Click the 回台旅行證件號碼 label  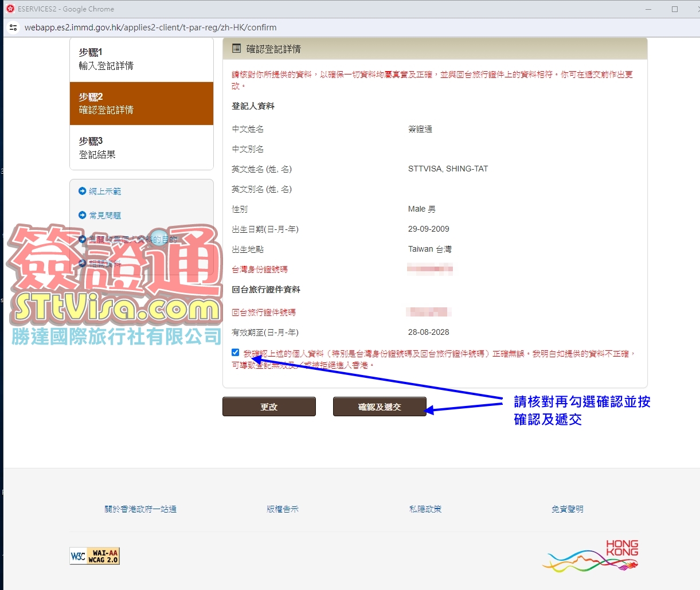point(264,312)
